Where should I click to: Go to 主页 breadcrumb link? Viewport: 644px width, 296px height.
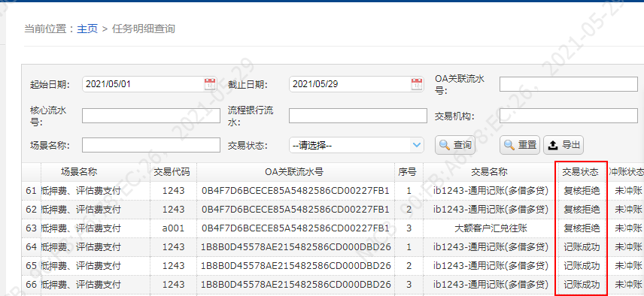point(87,29)
